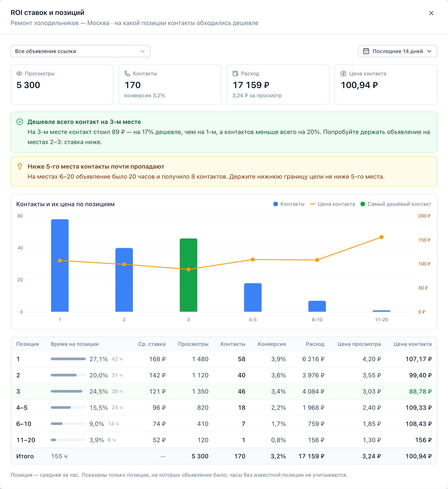Toggle the 'Самый дешёвый контакт' legend item
This screenshot has width=448, height=489.
tap(395, 204)
